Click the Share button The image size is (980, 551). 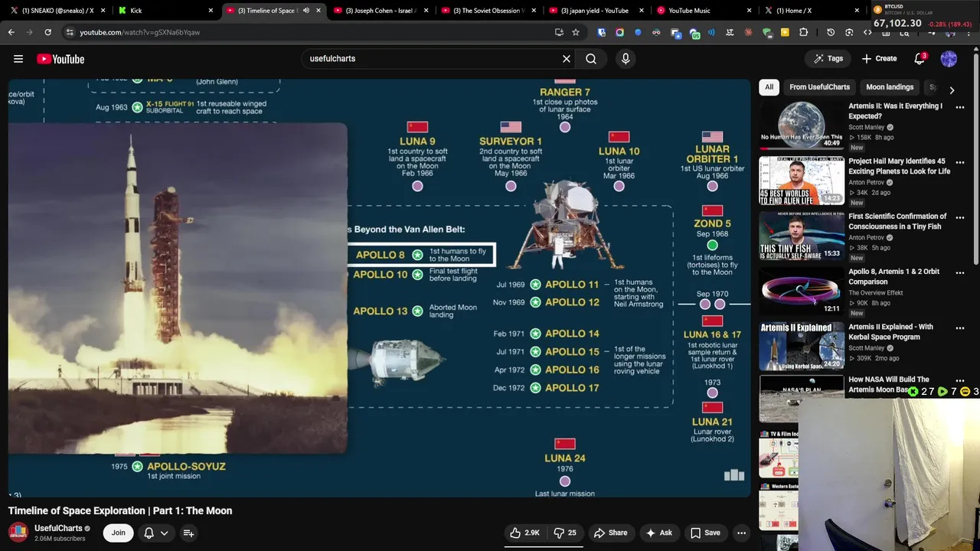(610, 533)
